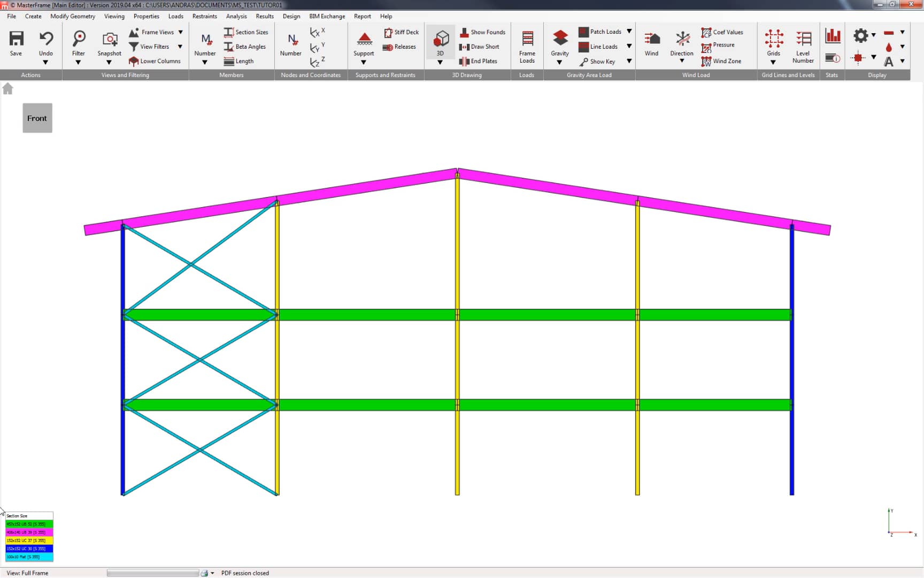
Task: Click the Undo button
Action: 46,43
